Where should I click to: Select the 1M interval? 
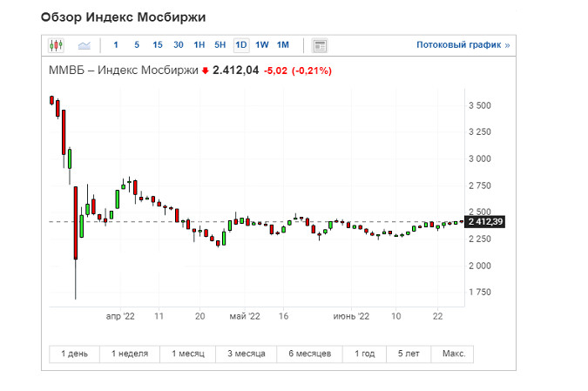click(283, 45)
